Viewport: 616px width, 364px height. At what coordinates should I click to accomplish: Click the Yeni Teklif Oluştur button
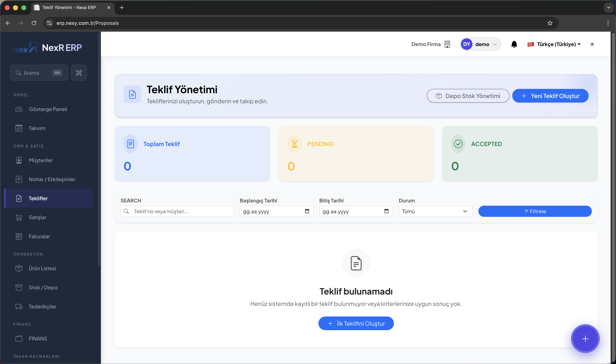point(550,96)
